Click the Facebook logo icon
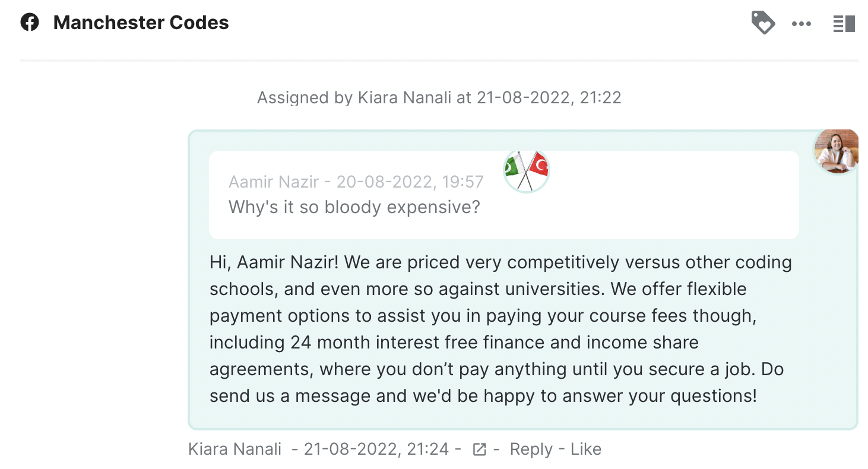This screenshot has width=868, height=469. click(x=30, y=23)
